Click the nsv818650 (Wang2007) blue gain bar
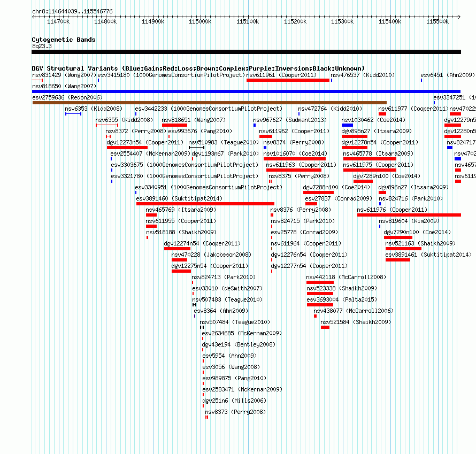The image size is (476, 454). pos(246,91)
